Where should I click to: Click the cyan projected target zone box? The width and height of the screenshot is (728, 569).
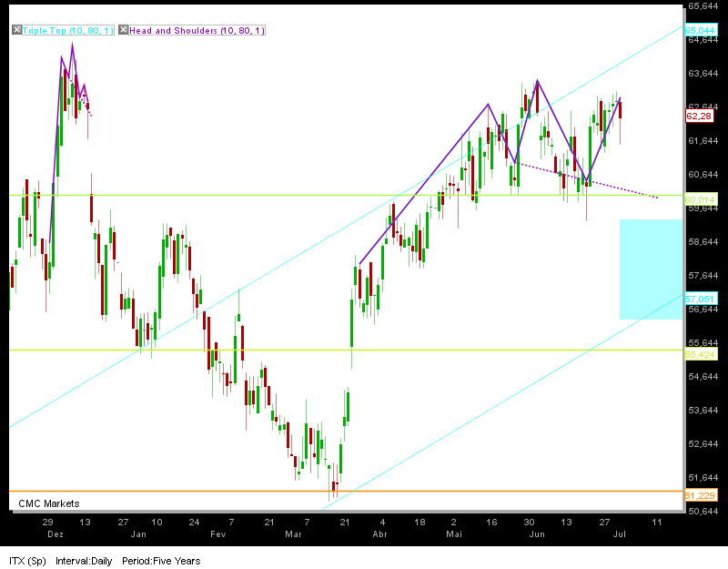651,269
